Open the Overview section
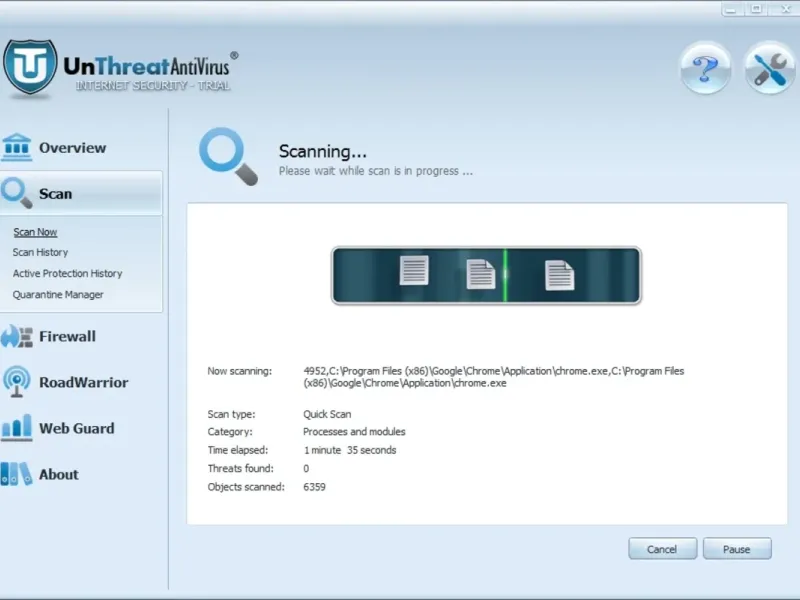Screen dimensions: 800x600 click(x=73, y=148)
